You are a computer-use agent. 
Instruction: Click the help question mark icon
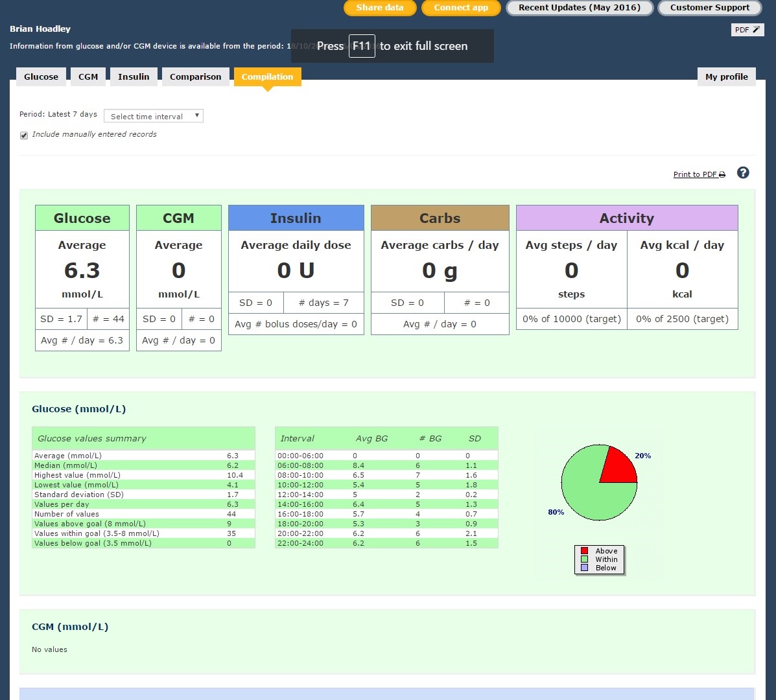point(743,172)
